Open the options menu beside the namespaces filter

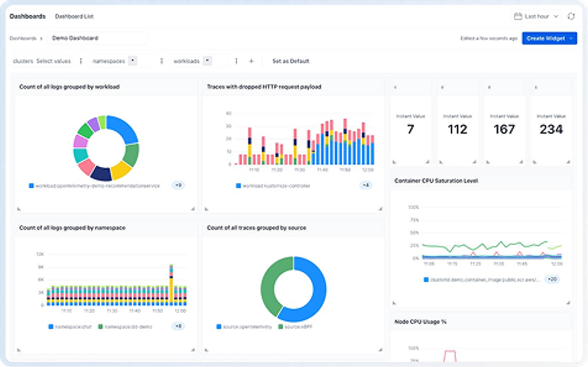(162, 61)
